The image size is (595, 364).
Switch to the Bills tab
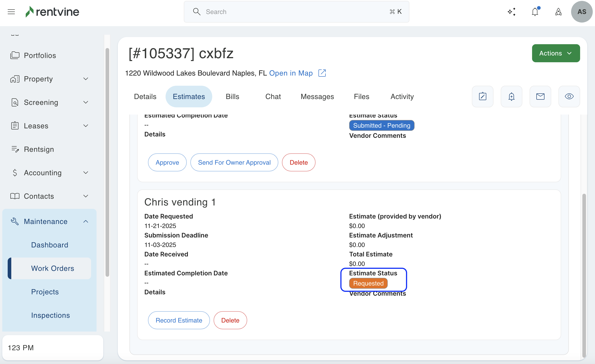point(232,97)
